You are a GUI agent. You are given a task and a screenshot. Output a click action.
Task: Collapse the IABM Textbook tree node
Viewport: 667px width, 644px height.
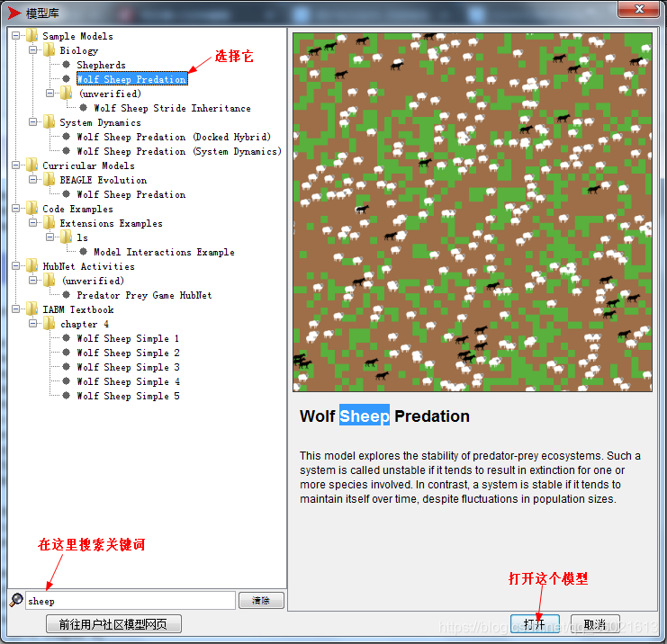pos(15,309)
